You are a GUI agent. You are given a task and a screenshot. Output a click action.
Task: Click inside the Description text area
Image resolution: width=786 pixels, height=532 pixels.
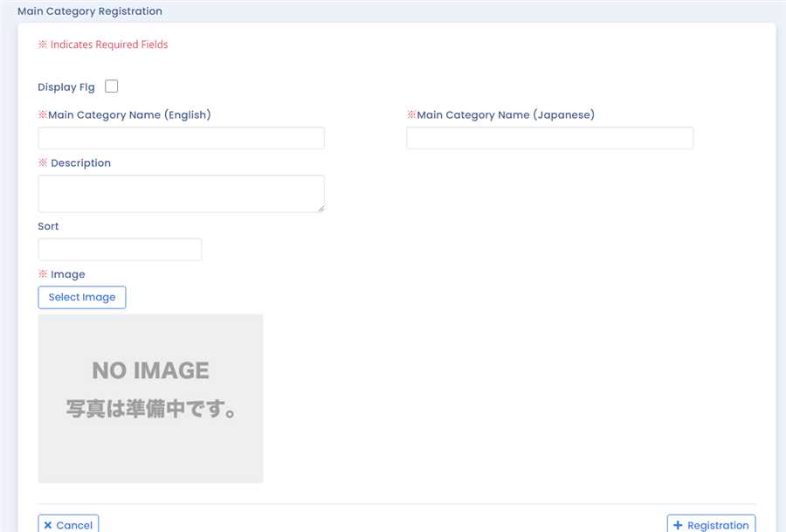[x=181, y=193]
